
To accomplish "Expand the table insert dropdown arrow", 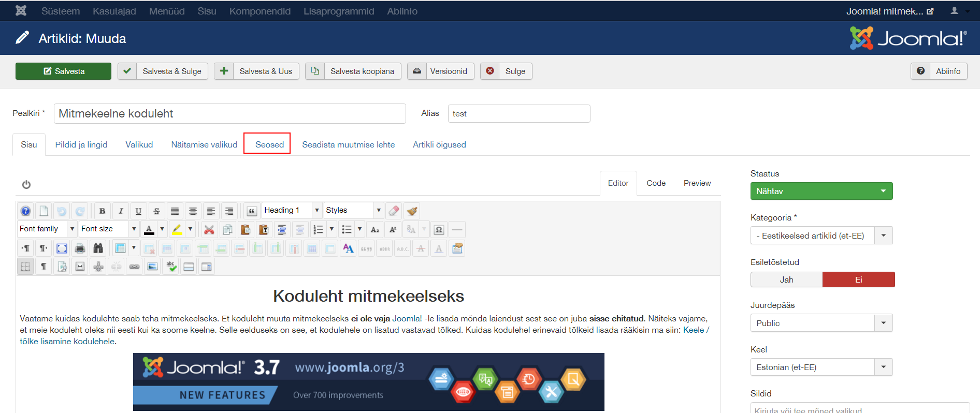I will point(134,248).
